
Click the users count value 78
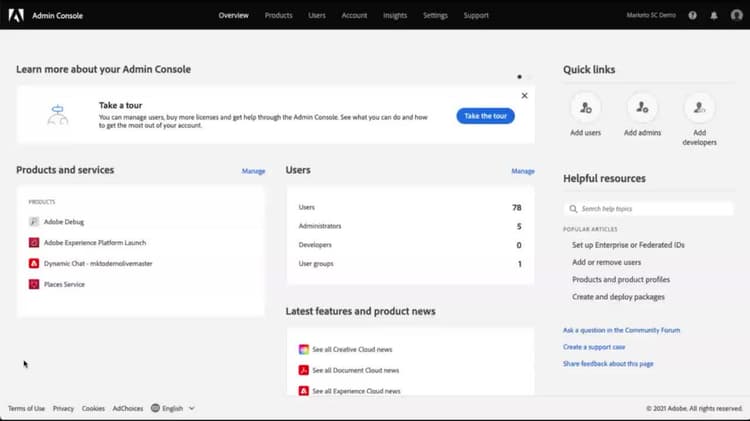[x=517, y=208]
